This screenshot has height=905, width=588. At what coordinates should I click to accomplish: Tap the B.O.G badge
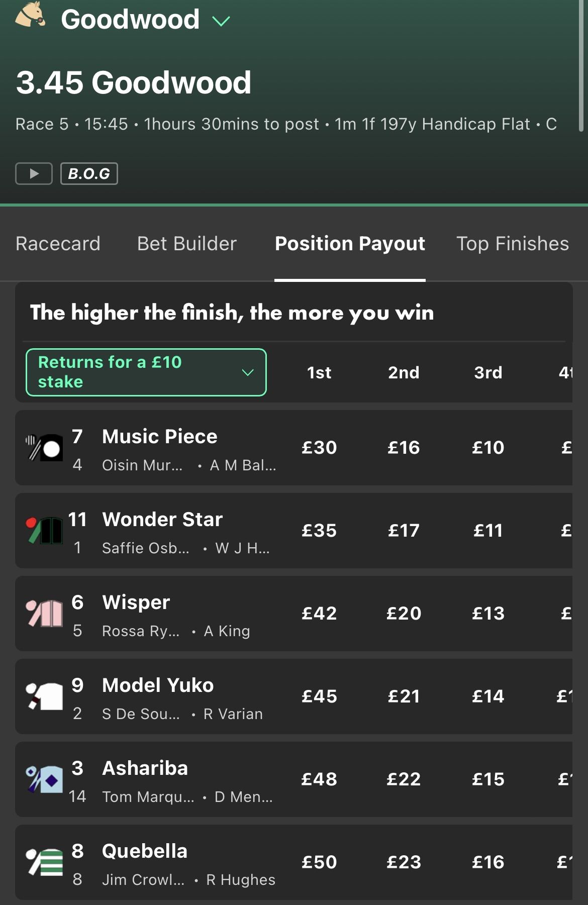[89, 174]
